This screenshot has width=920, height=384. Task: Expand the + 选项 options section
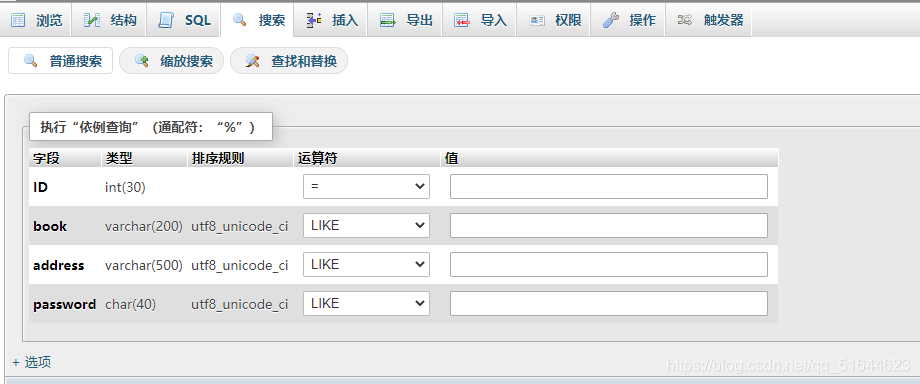(32, 362)
